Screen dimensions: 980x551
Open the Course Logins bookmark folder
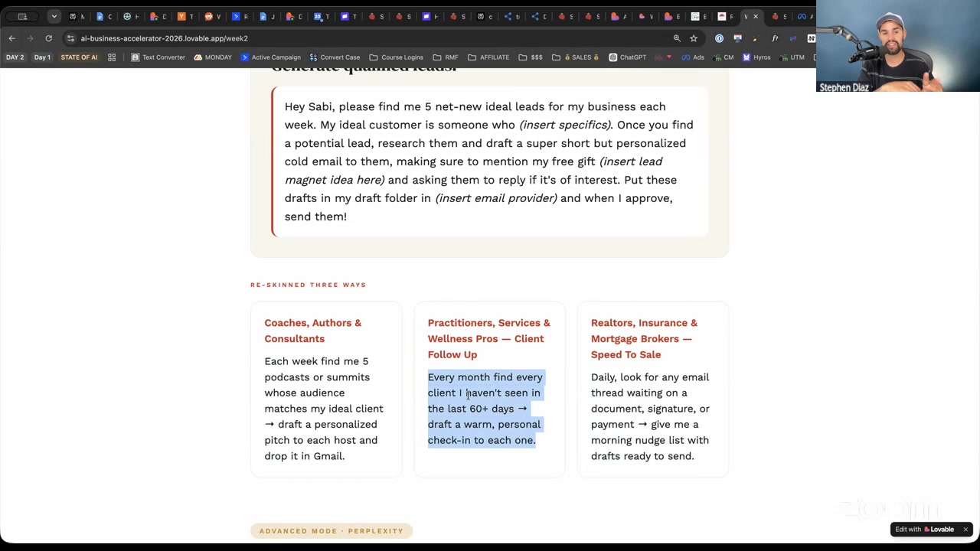click(396, 57)
